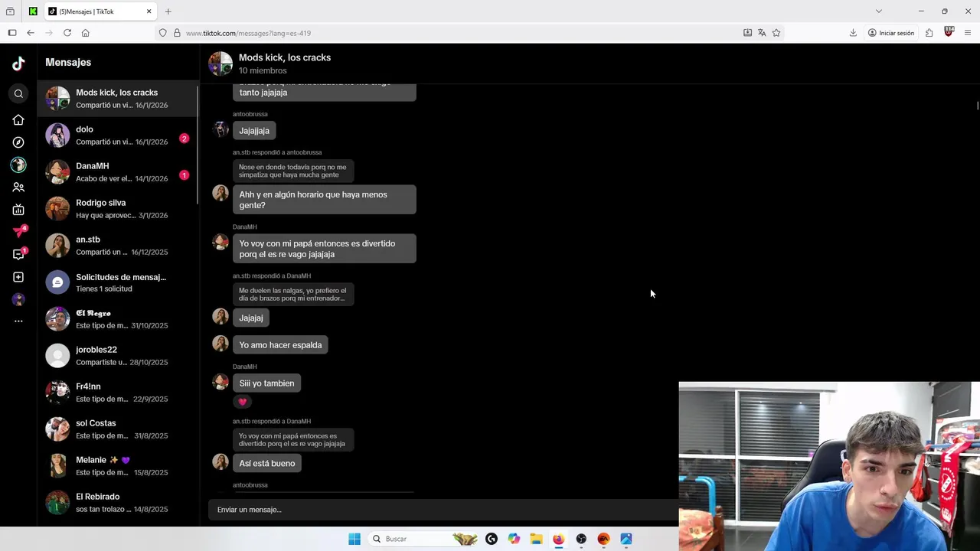Click message 'Ahh y en algún horario'
This screenshot has height=551, width=980.
click(324, 200)
